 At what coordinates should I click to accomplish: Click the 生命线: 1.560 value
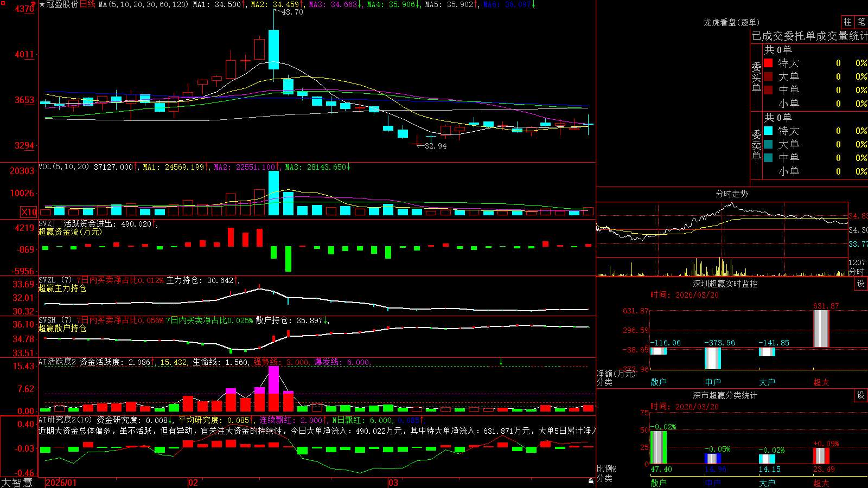pyautogui.click(x=221, y=362)
